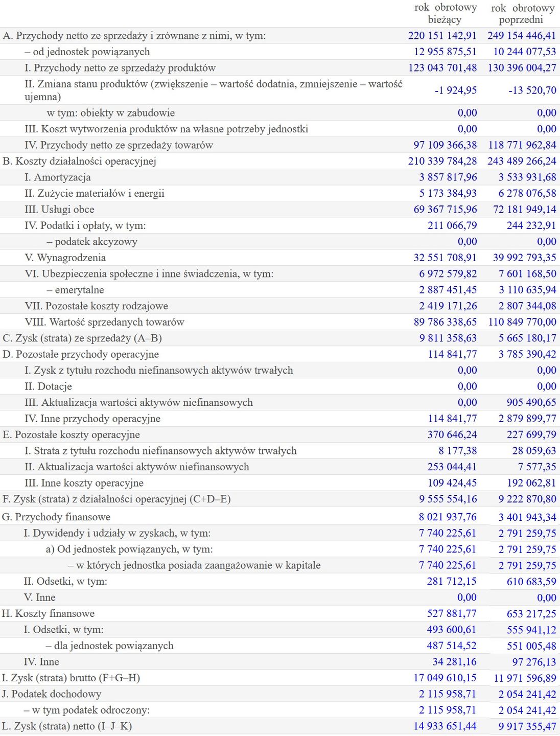Screen dimensions: 560x736
Task: Click the value 370 646,24
Action: pyautogui.click(x=452, y=435)
